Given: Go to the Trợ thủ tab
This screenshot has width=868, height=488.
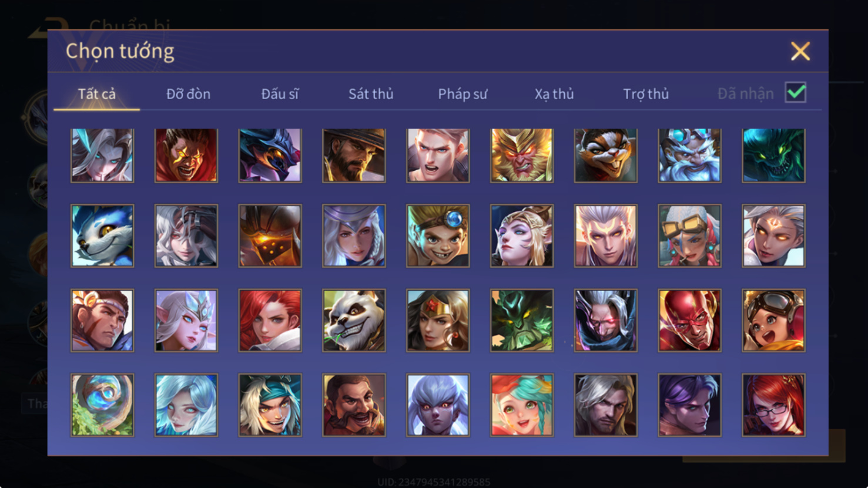Looking at the screenshot, I should click(x=646, y=94).
